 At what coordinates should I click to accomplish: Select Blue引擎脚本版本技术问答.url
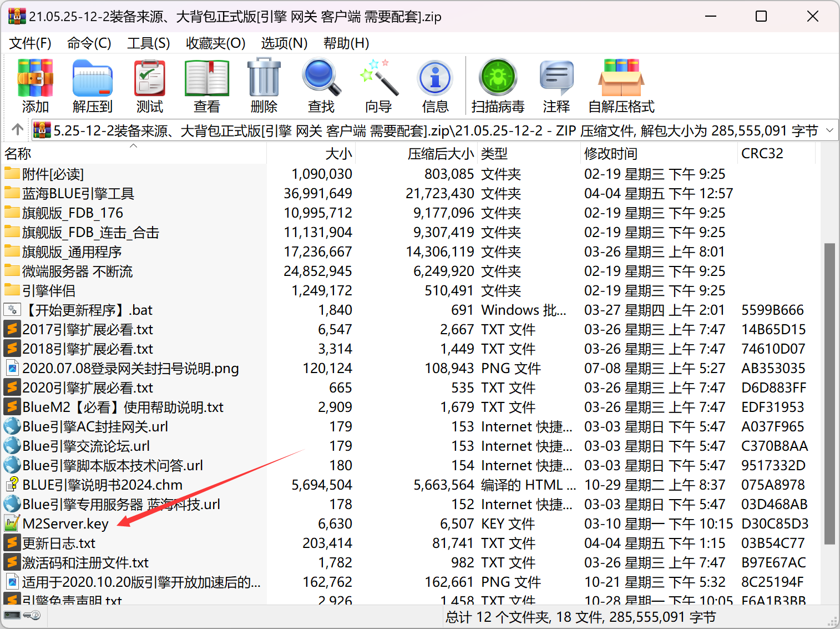coord(113,465)
